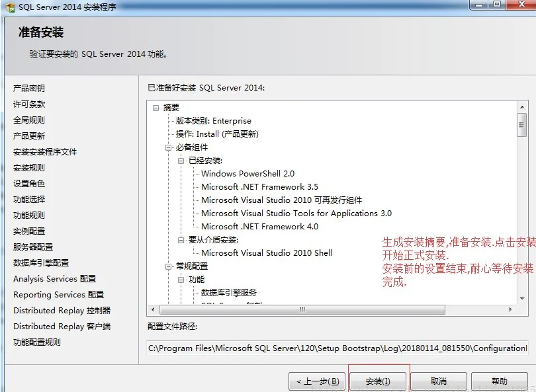Open 帮助 from the bottom buttons
Screen dimensions: 536x392
click(x=499, y=381)
